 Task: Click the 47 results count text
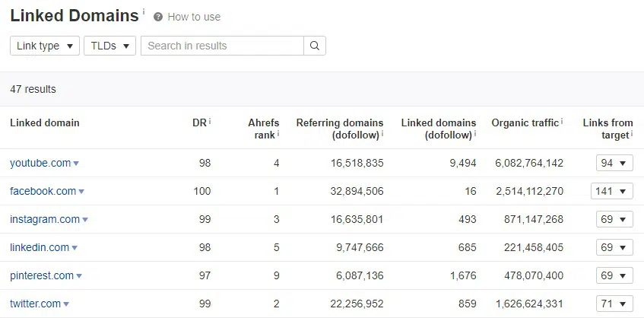click(x=33, y=89)
